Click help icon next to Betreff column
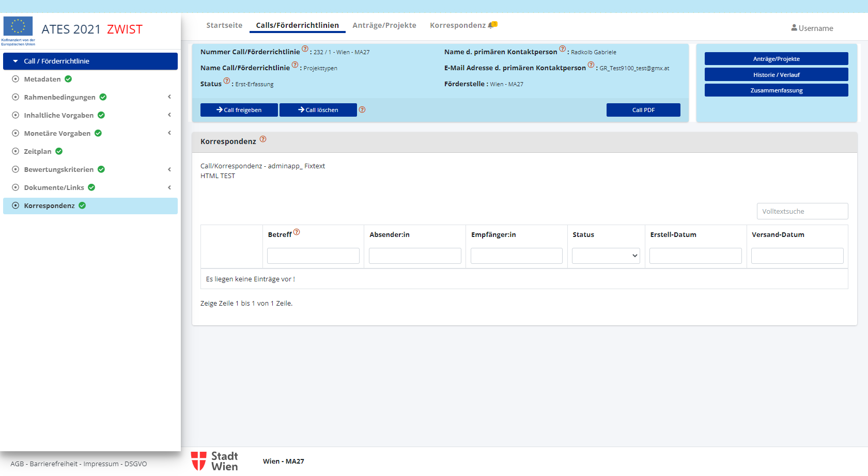868x476 pixels. [297, 232]
